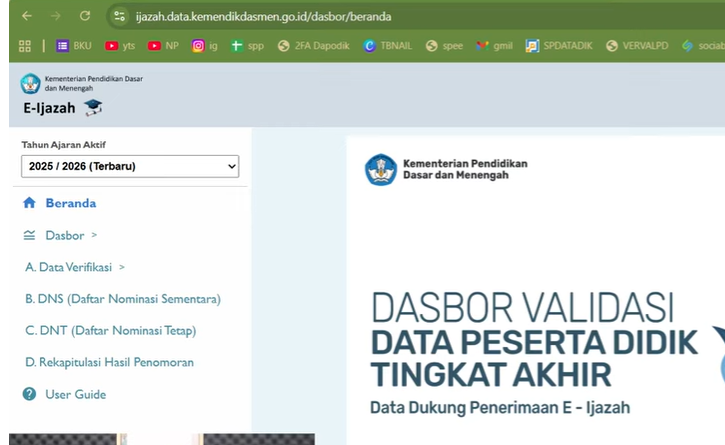Expand the Dasbor submenu arrow
Viewport: 725px width, 445px height.
[x=94, y=235]
